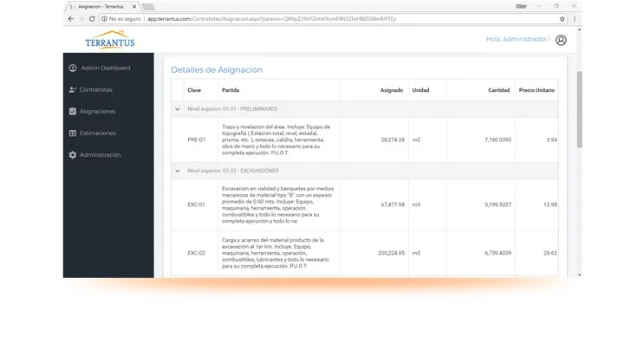The height and width of the screenshot is (350, 644).
Task: Click unit price 29.62
Action: (550, 253)
